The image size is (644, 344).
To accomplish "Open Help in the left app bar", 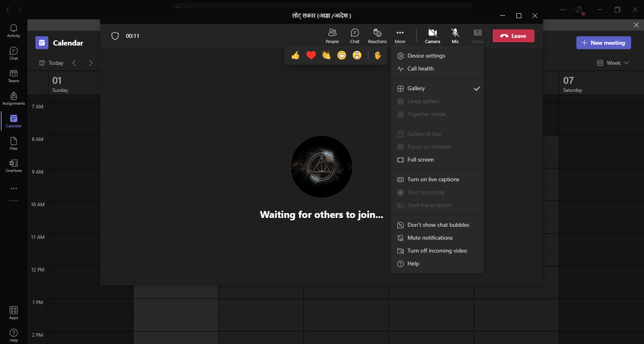I will point(14,335).
